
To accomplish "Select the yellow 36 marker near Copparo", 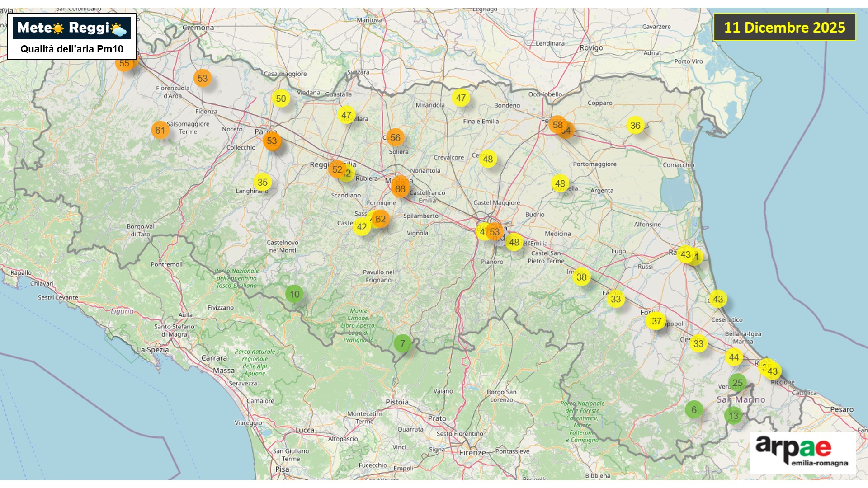I will pos(635,126).
